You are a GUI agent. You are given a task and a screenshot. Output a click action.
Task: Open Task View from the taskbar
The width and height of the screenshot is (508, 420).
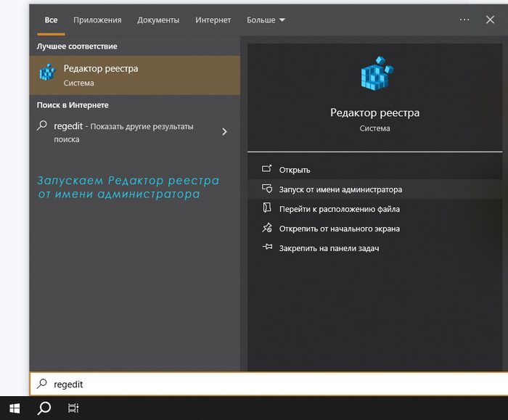click(x=73, y=408)
